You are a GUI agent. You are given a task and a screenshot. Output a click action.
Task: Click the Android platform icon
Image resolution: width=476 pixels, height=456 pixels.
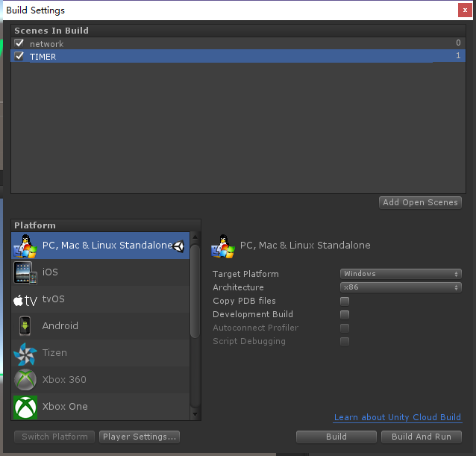tap(25, 325)
